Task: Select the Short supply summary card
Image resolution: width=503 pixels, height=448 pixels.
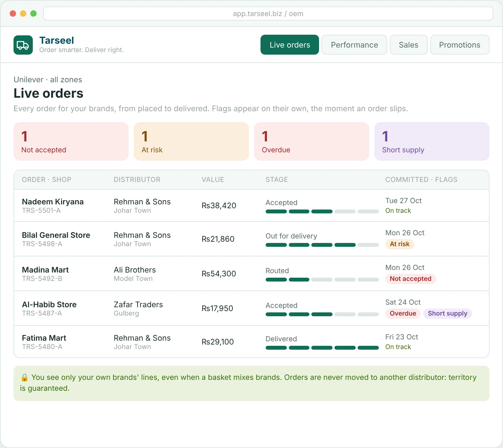Action: (x=432, y=141)
